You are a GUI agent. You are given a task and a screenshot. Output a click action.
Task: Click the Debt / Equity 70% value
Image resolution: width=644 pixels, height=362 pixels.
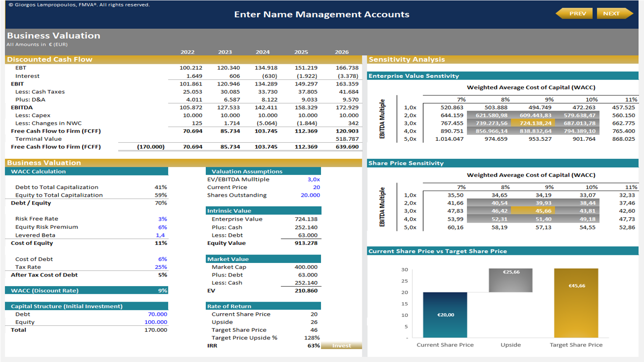tap(161, 203)
